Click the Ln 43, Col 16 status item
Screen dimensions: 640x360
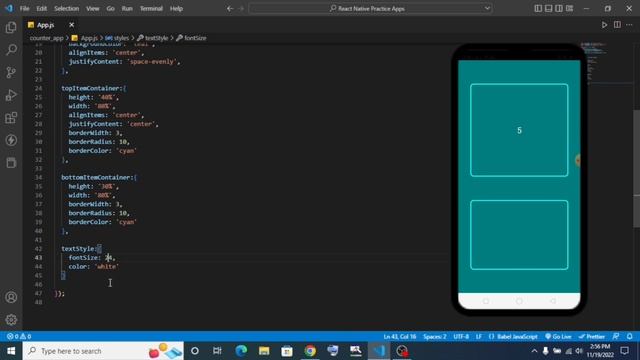(x=400, y=337)
